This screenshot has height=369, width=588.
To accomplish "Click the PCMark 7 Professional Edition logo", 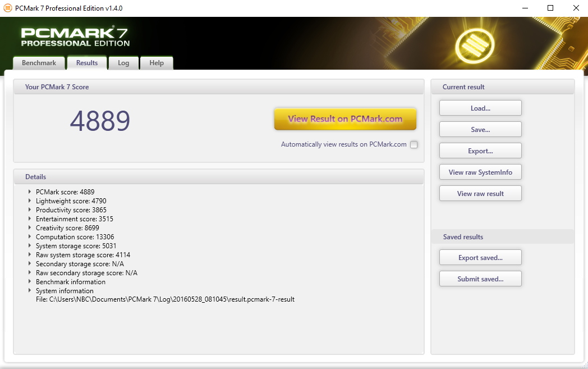I will (x=75, y=37).
